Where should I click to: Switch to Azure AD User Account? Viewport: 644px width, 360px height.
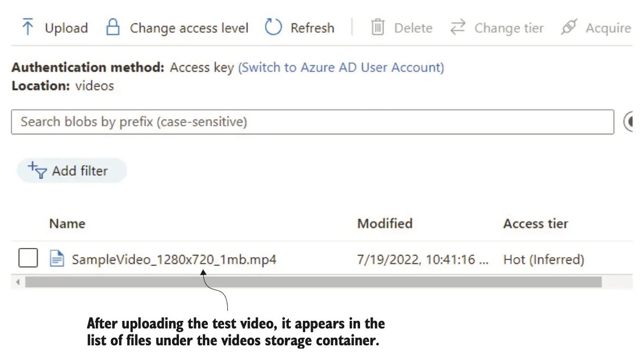click(x=341, y=67)
